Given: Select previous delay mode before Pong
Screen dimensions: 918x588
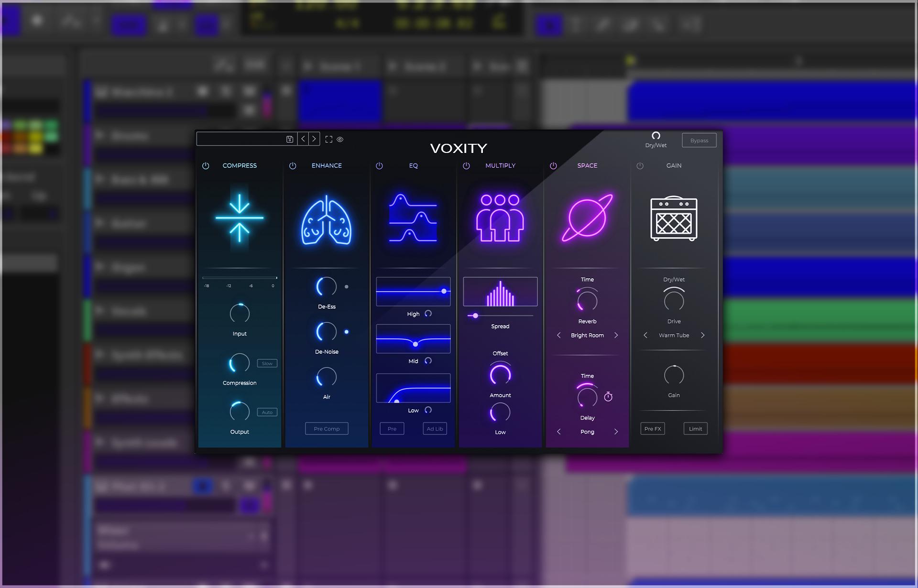Looking at the screenshot, I should click(x=559, y=432).
